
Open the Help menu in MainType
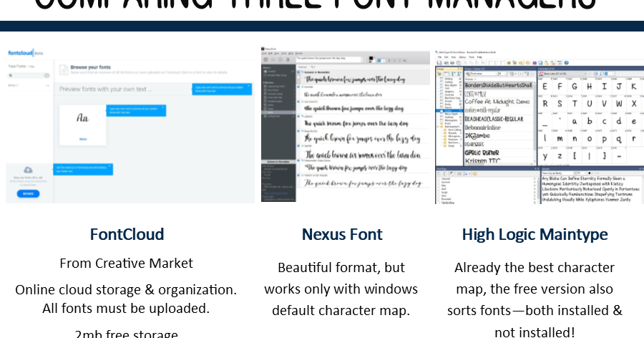pyautogui.click(x=479, y=57)
